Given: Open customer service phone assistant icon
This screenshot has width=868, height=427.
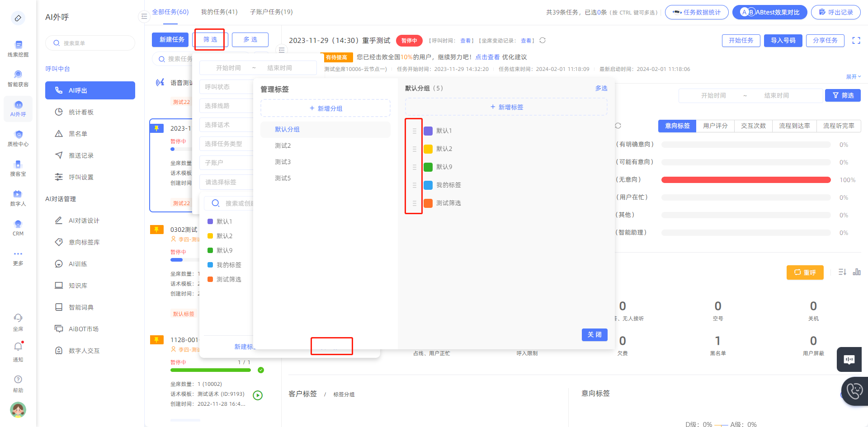Looking at the screenshot, I should [854, 391].
